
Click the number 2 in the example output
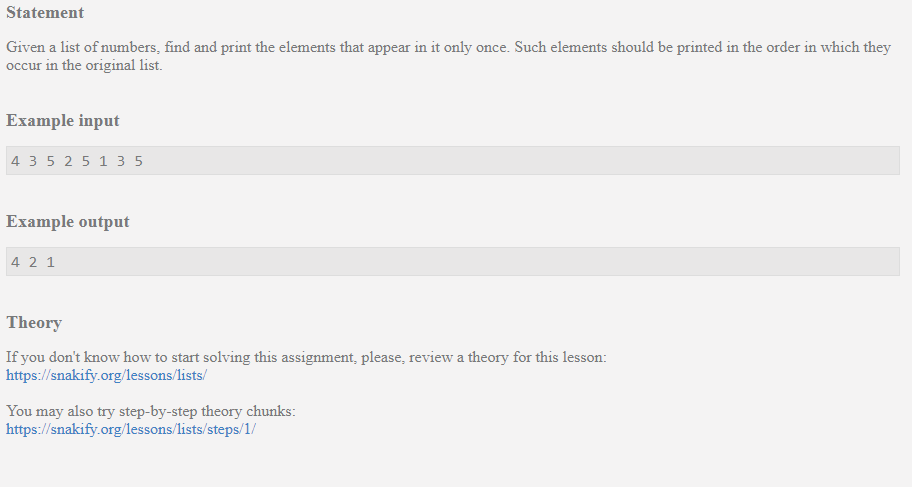coord(33,262)
